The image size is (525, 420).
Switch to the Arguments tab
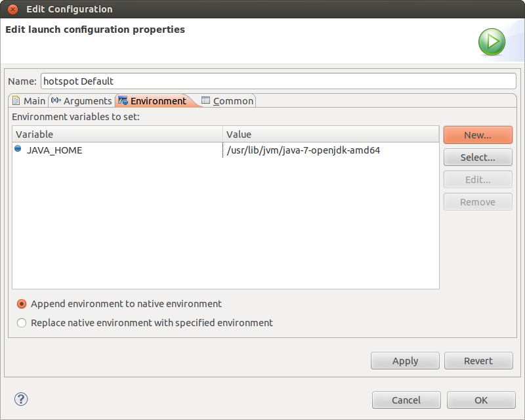(87, 101)
